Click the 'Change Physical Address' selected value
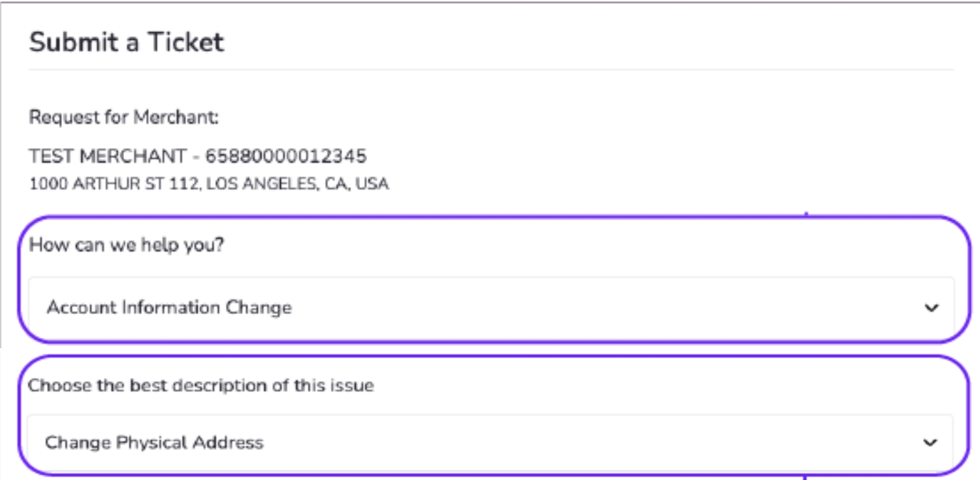This screenshot has height=480, width=980. pos(154,442)
